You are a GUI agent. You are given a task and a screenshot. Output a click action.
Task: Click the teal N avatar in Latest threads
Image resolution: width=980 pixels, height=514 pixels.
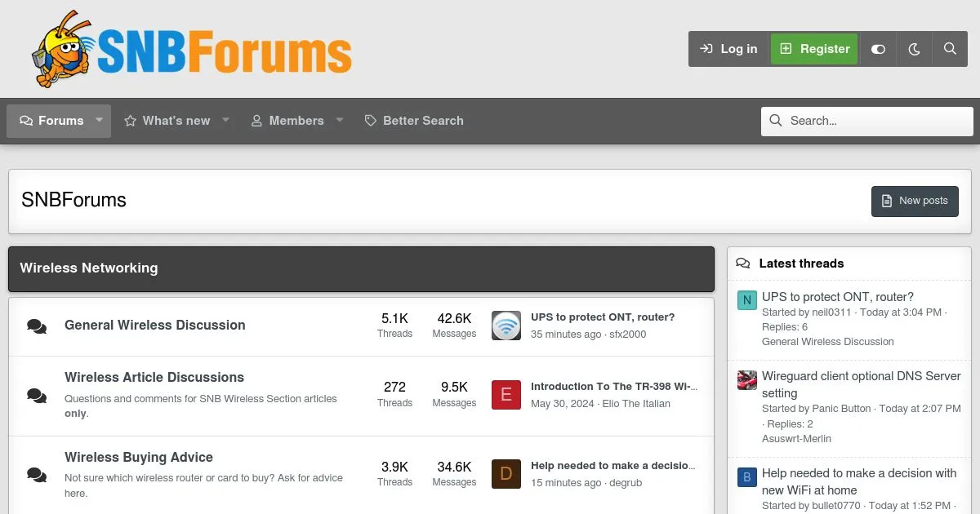click(x=746, y=300)
